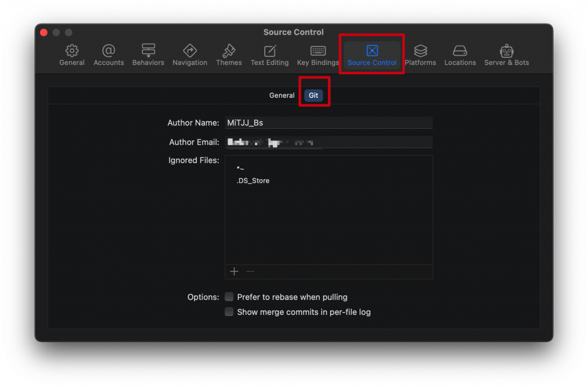Open the Themes preferences pane
This screenshot has width=588, height=388.
point(229,55)
